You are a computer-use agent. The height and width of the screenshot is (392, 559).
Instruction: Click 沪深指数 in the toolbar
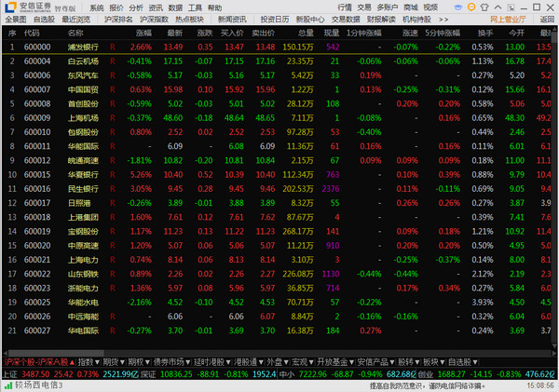154,20
